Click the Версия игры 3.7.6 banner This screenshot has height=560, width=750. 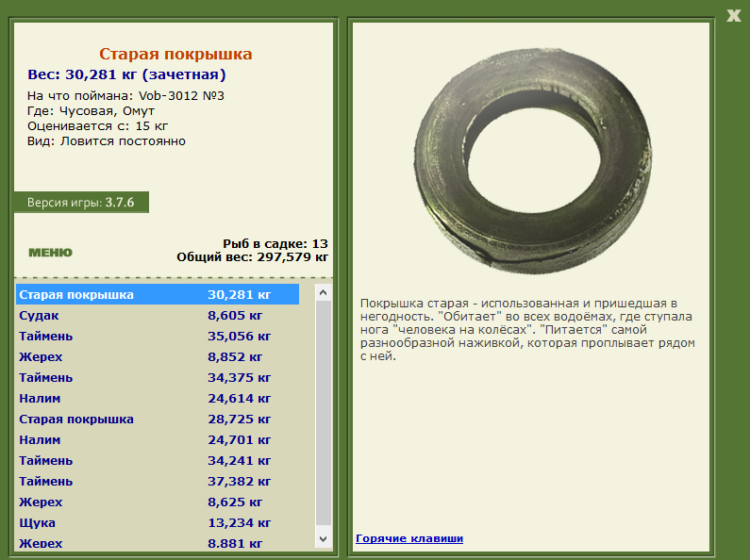tap(81, 203)
